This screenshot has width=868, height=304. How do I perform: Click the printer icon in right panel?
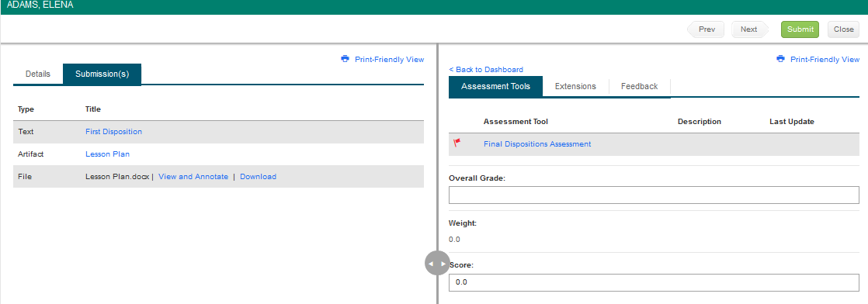click(x=781, y=59)
